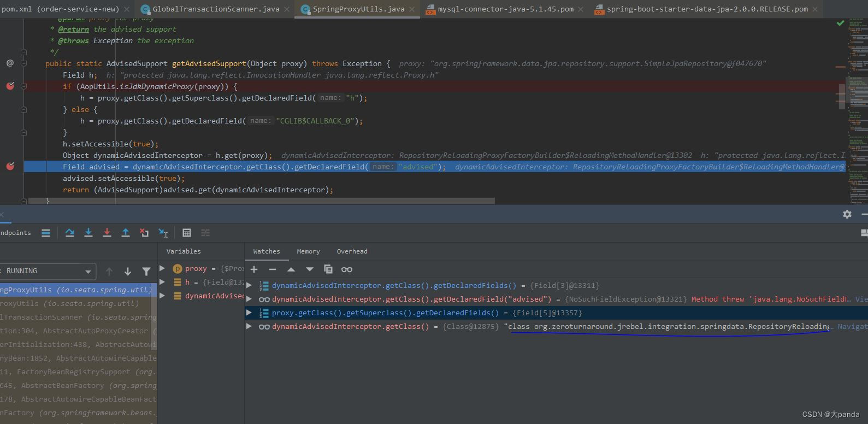This screenshot has height=424, width=868.
Task: Select frame ryBean:1852, AbstractAutowireCapable
Action: pyautogui.click(x=79, y=358)
